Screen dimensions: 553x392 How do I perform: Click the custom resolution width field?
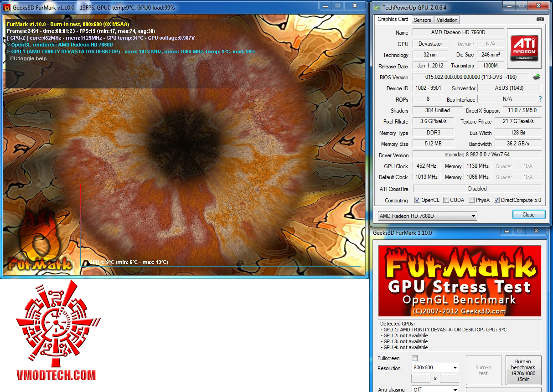(420, 378)
